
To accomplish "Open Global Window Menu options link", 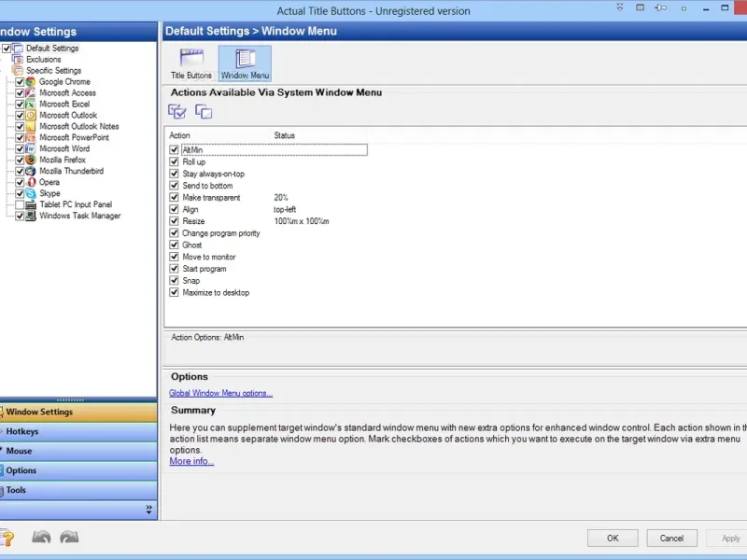I will coord(220,394).
